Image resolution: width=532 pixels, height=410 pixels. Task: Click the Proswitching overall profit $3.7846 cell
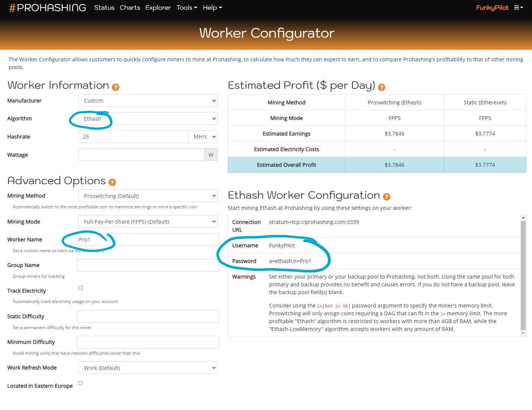point(394,165)
